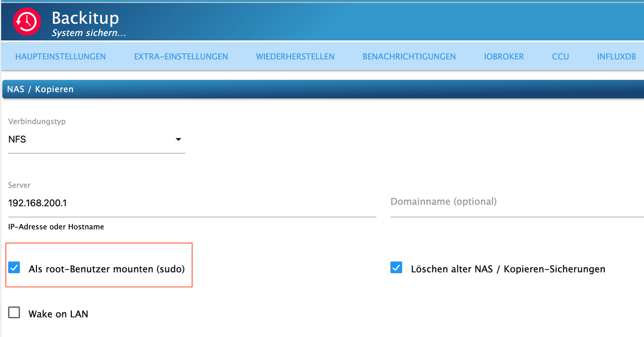Uncheck Als root-Benutzer mounten (sudo)
The height and width of the screenshot is (337, 644).
click(14, 268)
